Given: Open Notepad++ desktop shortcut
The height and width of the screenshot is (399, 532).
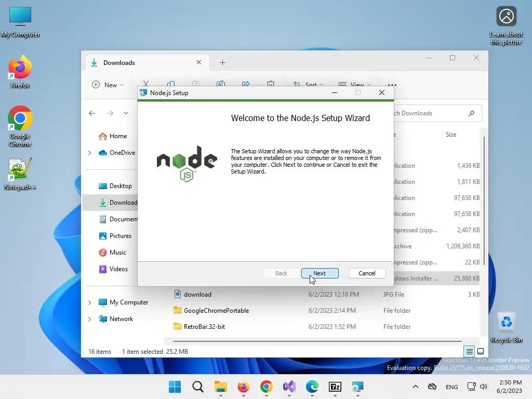Looking at the screenshot, I should click(x=20, y=174).
